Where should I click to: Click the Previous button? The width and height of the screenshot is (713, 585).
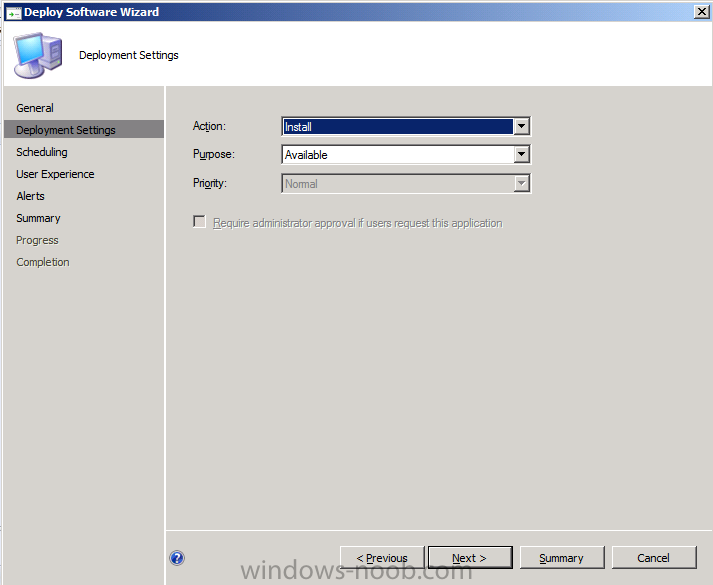tap(382, 558)
